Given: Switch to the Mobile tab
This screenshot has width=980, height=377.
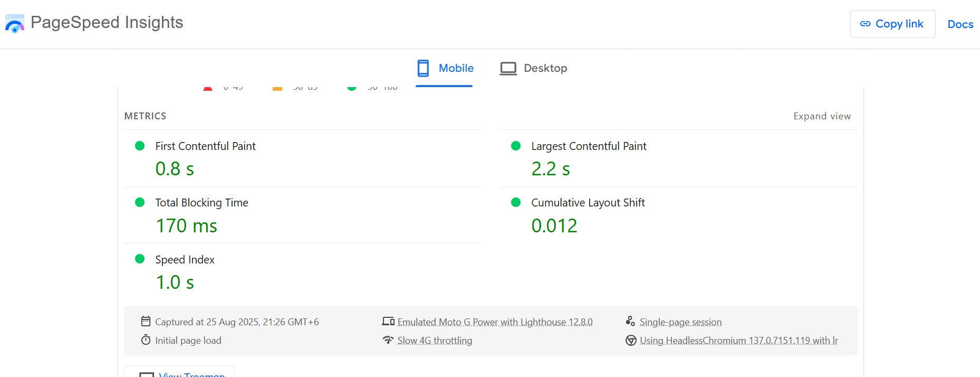Looking at the screenshot, I should click(444, 68).
